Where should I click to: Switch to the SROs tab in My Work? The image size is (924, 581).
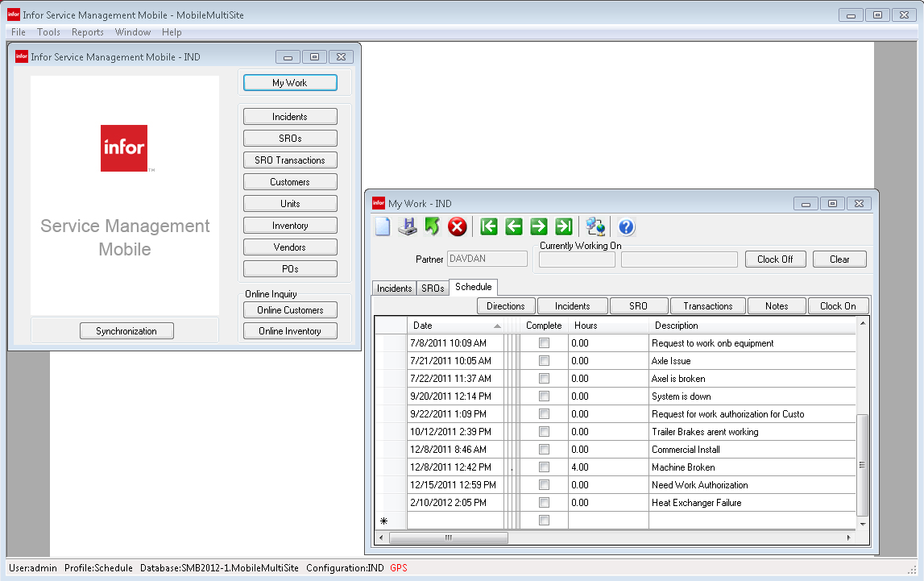(433, 287)
